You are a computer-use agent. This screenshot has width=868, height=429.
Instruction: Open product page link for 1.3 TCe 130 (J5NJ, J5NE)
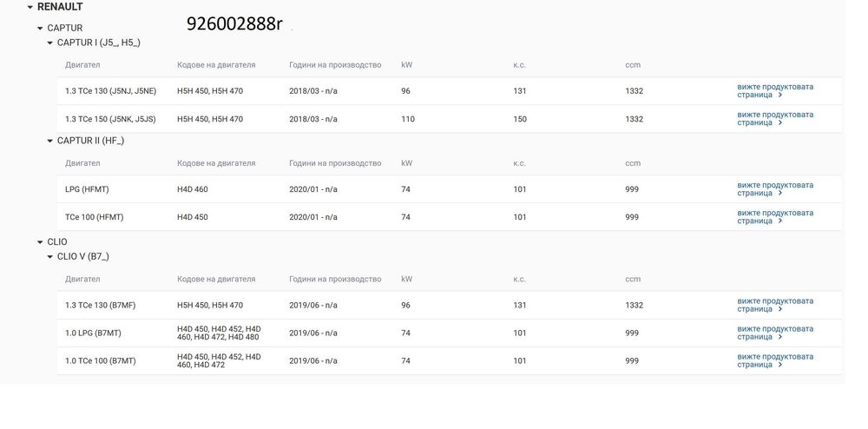(x=775, y=91)
